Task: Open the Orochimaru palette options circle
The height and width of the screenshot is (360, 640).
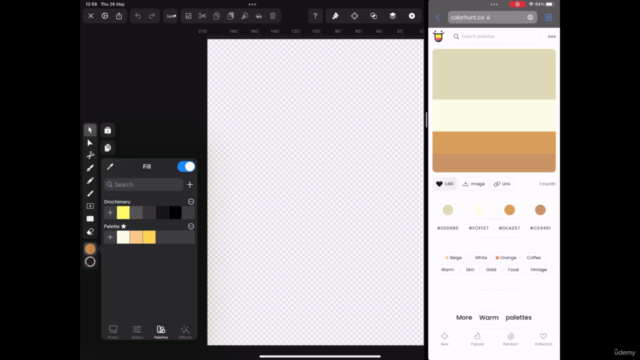Action: coord(191,202)
